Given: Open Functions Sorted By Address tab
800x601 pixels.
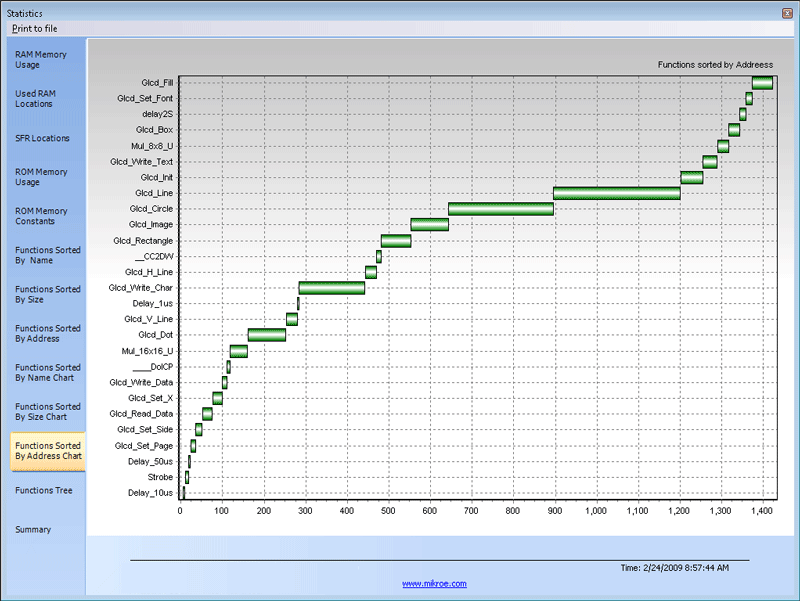Looking at the screenshot, I should click(x=47, y=333).
